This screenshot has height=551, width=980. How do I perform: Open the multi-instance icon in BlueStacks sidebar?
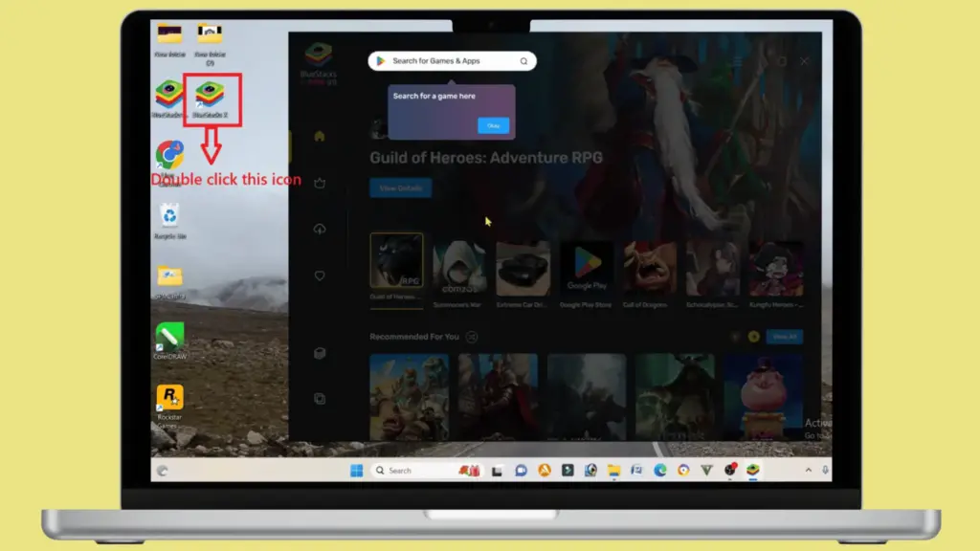pyautogui.click(x=320, y=399)
